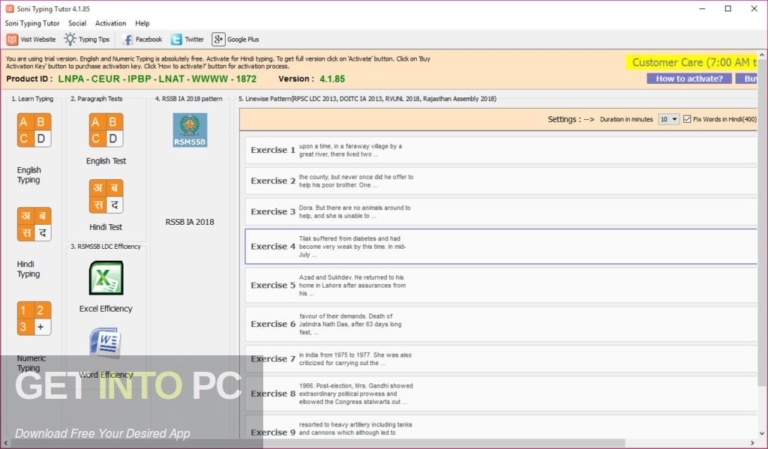Launch the Excel Efficiency test icon
This screenshot has height=449, width=768.
tap(106, 278)
